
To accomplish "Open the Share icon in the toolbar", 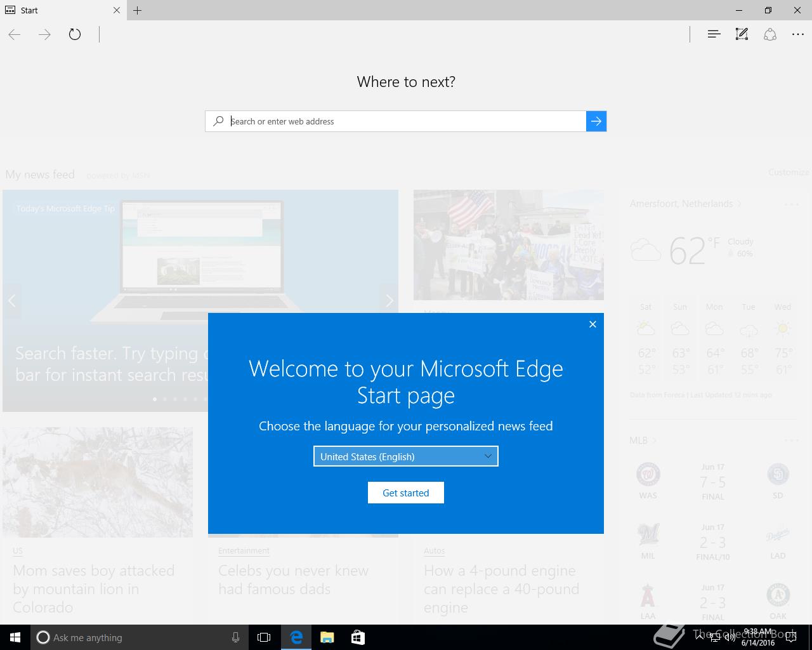I will point(770,34).
